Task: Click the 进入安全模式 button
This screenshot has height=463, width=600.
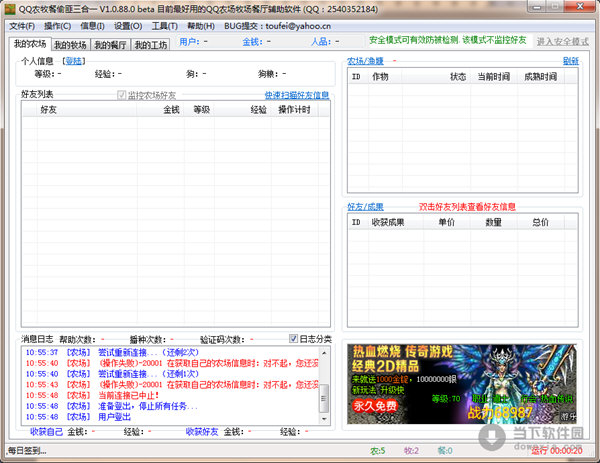Action: click(562, 41)
